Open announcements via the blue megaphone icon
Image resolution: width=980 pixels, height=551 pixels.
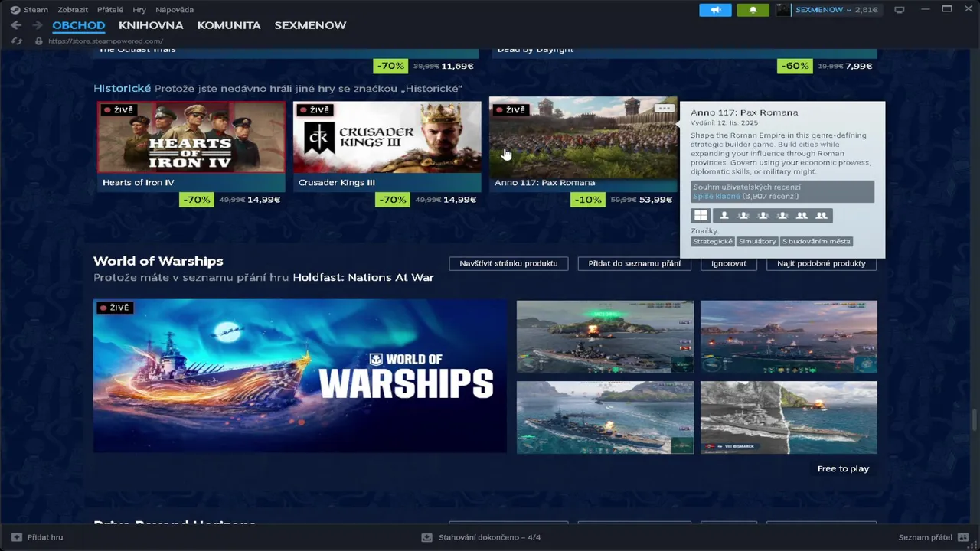coord(715,10)
